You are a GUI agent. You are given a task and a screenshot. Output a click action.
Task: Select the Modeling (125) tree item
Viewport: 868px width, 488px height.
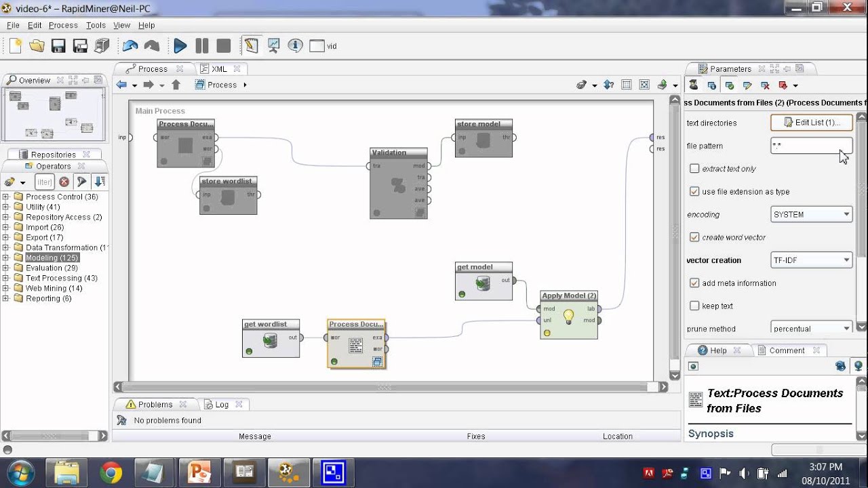point(52,258)
